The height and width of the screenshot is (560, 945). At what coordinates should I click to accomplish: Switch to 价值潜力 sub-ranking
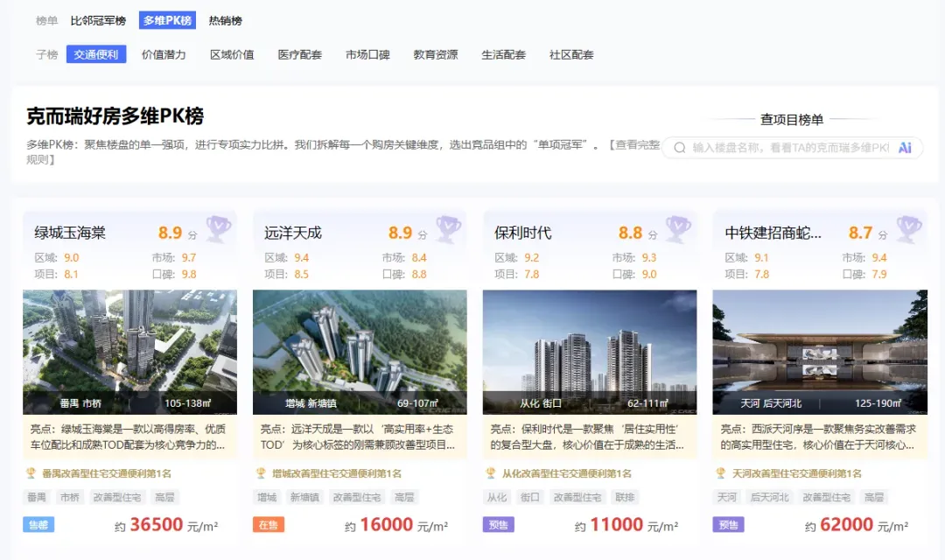(164, 54)
